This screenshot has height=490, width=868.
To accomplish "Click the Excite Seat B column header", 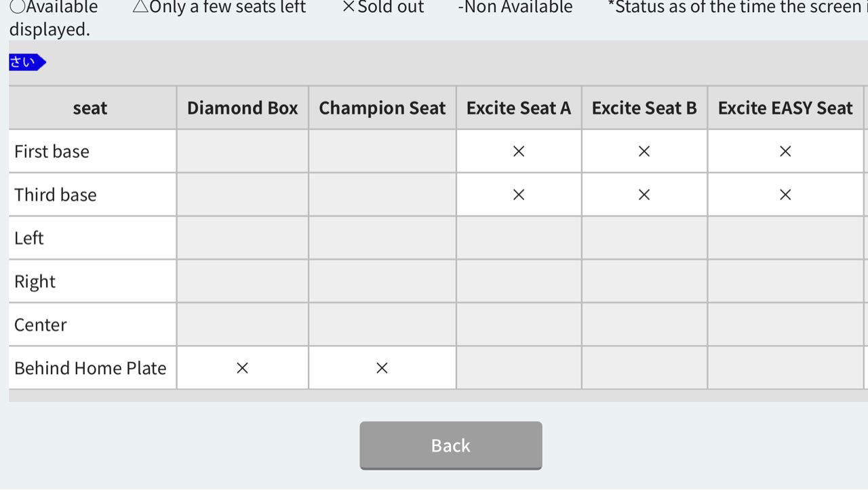I will [644, 108].
